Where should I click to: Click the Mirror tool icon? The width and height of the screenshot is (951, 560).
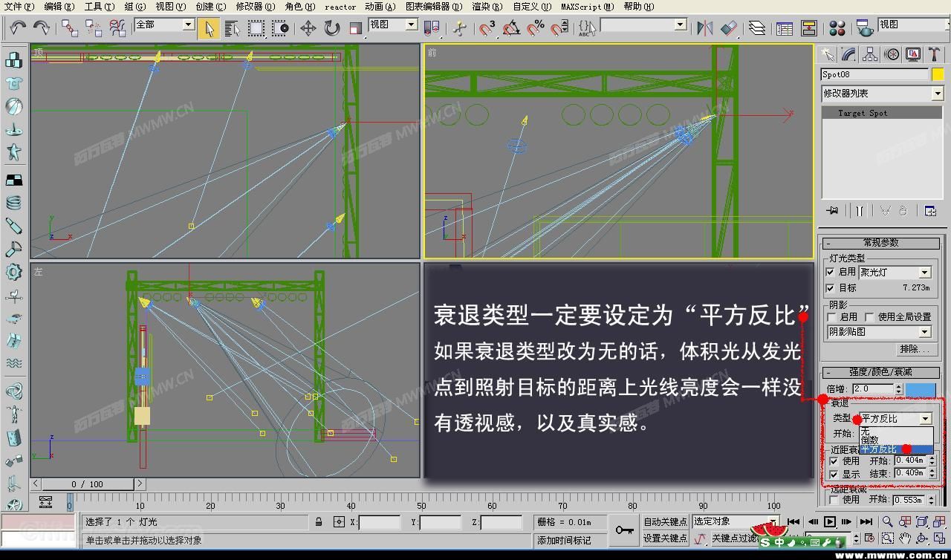click(704, 28)
